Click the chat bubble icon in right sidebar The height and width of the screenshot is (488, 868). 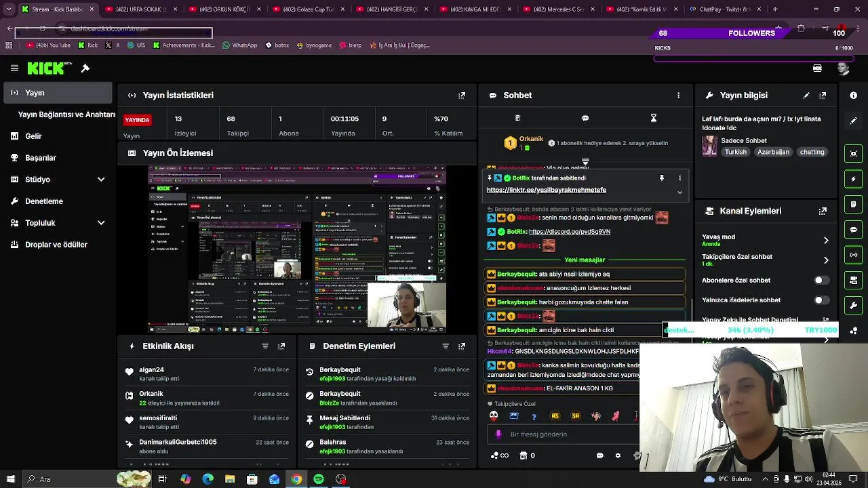point(854,230)
